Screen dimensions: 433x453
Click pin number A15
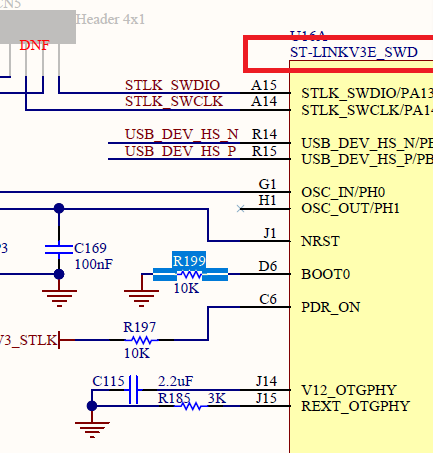[x=264, y=85]
